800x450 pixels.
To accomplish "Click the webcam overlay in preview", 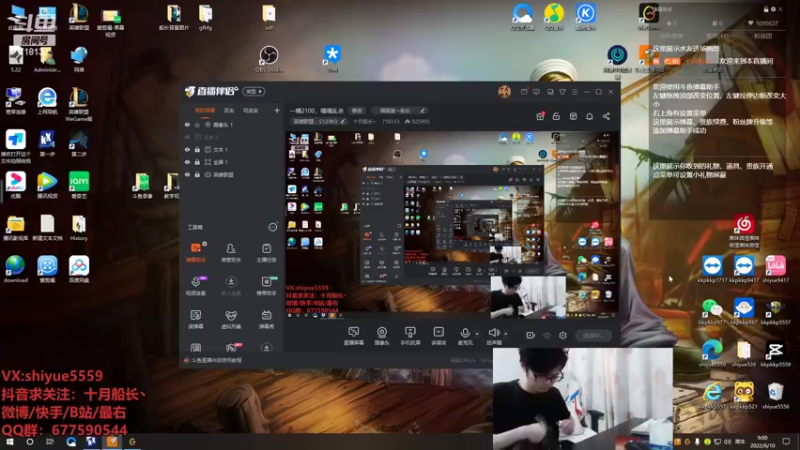I will 528,298.
